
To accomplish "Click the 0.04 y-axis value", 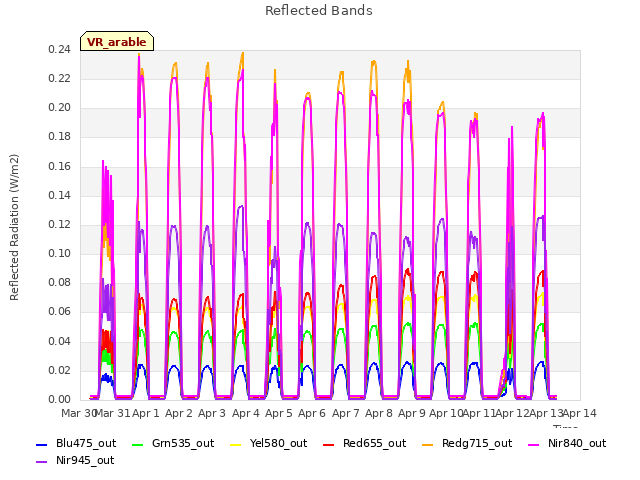I will (59, 341).
